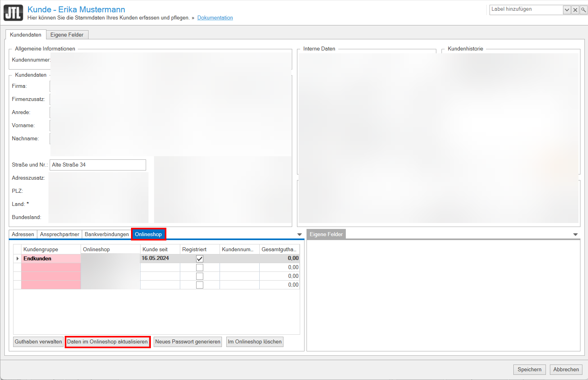Click 'Daten im Onlineshop aktualisieren' button

(x=107, y=342)
